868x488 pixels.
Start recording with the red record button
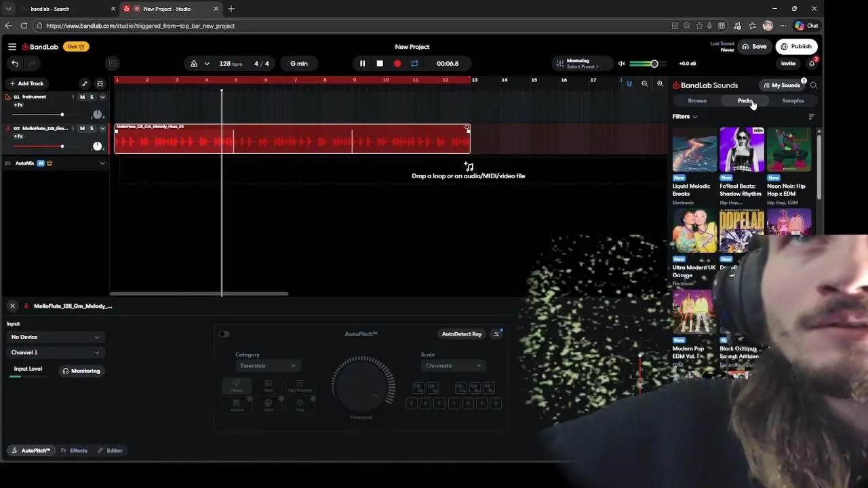click(397, 64)
